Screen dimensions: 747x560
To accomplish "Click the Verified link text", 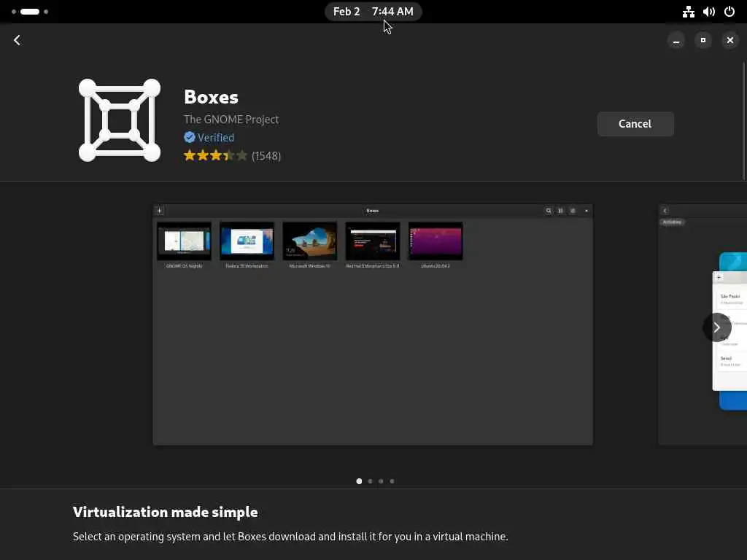I will [216, 138].
